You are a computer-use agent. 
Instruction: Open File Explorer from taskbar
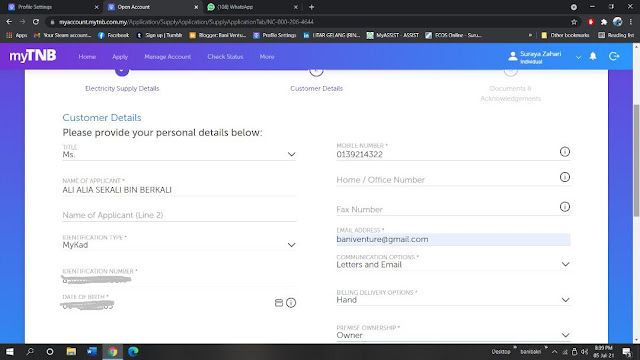click(71, 351)
